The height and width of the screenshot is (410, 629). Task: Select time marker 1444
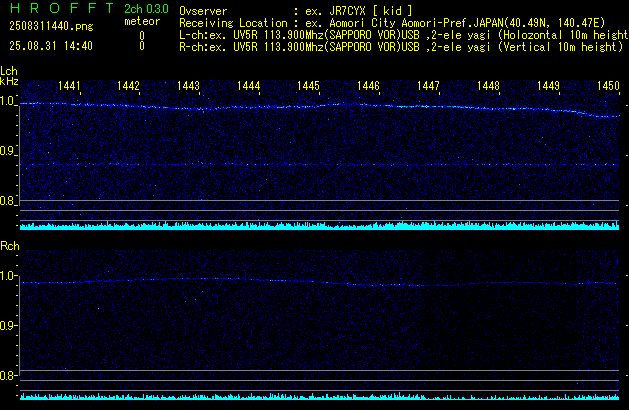click(248, 86)
